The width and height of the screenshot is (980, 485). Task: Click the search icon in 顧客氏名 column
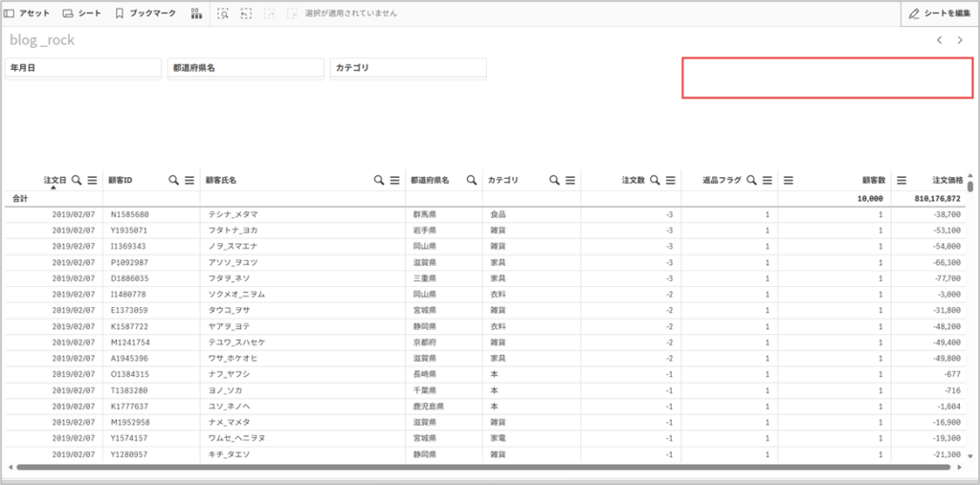(379, 180)
